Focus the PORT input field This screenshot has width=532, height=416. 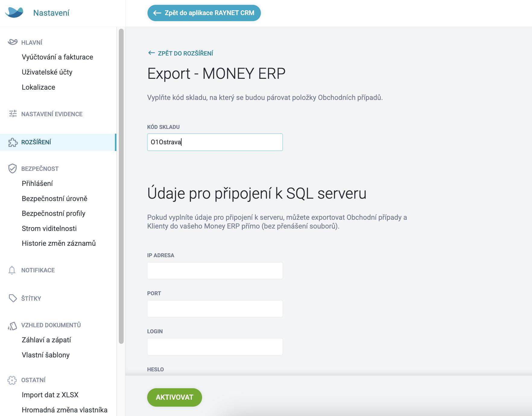[x=215, y=309]
